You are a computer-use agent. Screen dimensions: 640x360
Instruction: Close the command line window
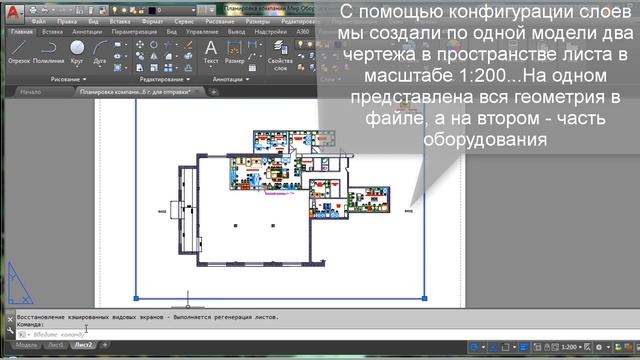(10, 320)
